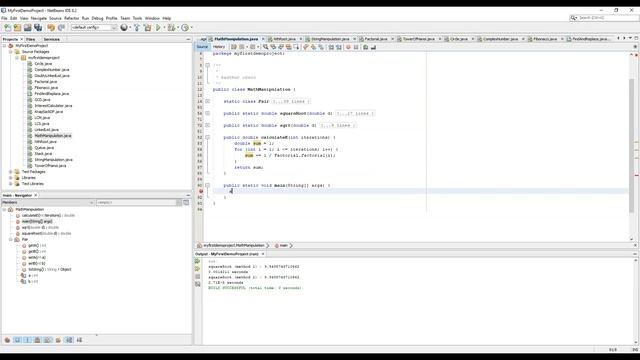This screenshot has height=360, width=640.
Task: Toggle Fully Qualified Names filter in Navigator
Action: [x=58, y=340]
